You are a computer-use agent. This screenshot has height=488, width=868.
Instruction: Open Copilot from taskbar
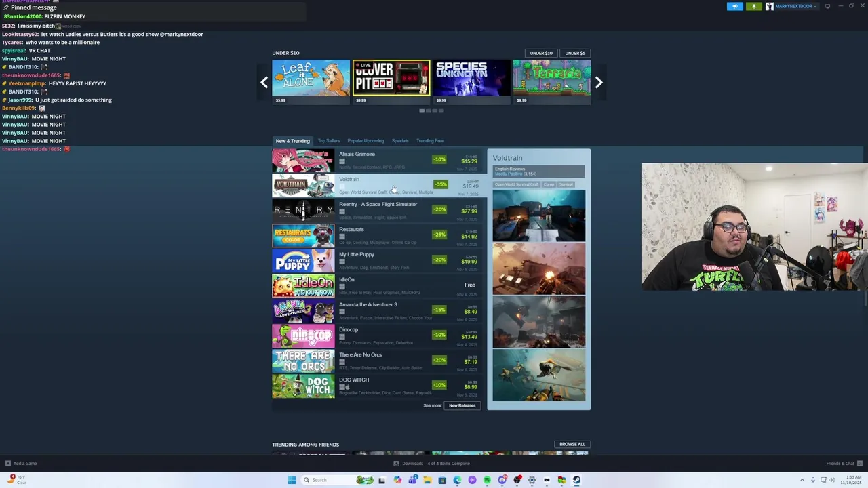coord(397,480)
